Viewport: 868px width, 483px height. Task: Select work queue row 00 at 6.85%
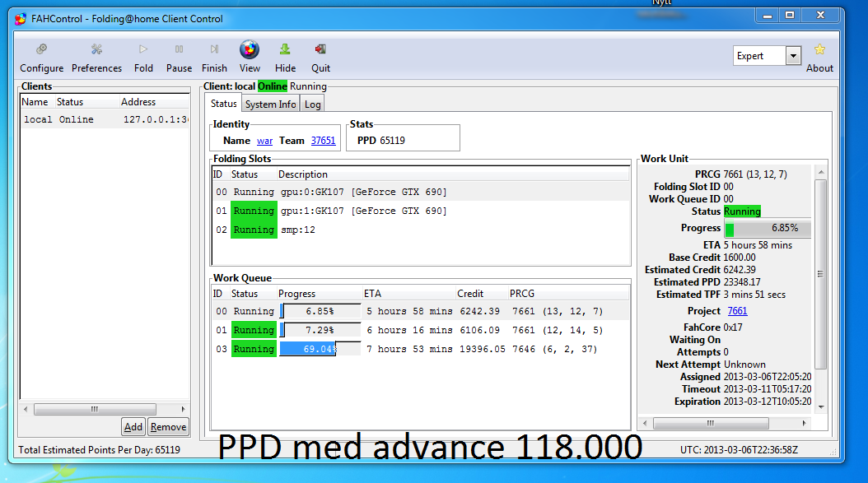coord(421,312)
